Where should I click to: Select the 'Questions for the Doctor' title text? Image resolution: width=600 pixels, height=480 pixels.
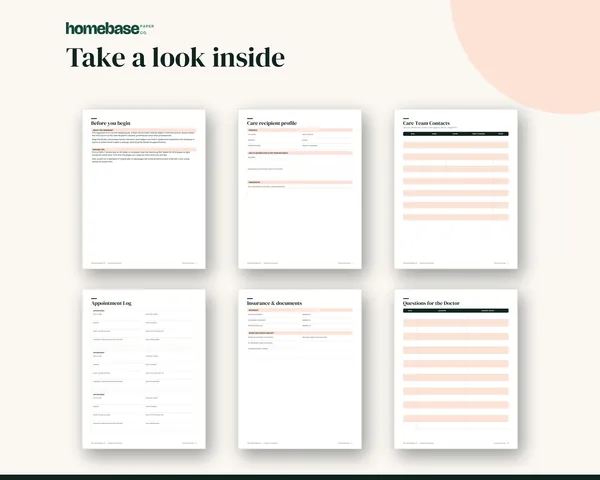point(431,303)
